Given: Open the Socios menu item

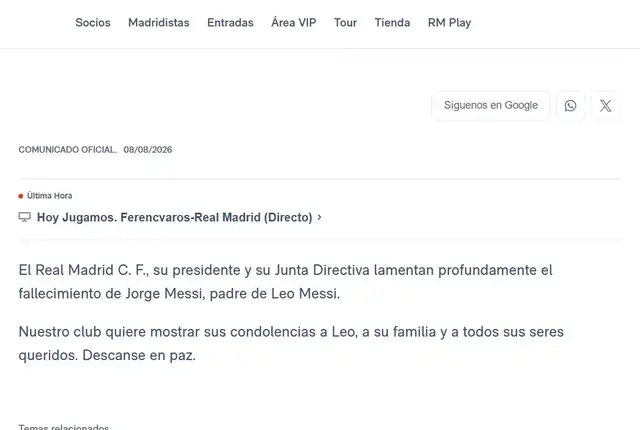Looking at the screenshot, I should 93,22.
